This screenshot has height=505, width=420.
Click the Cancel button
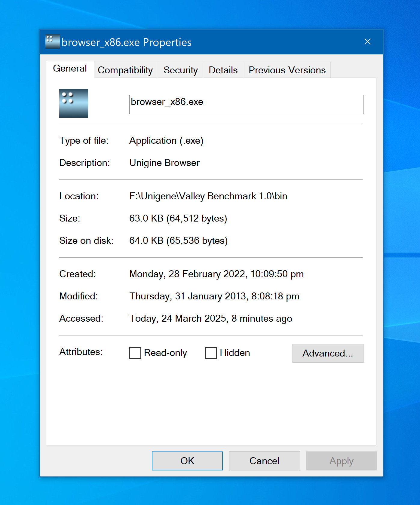point(264,461)
